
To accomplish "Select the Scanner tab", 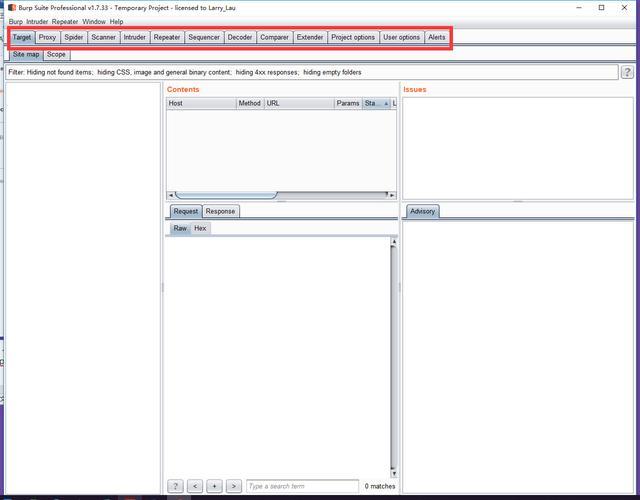I will [x=103, y=37].
